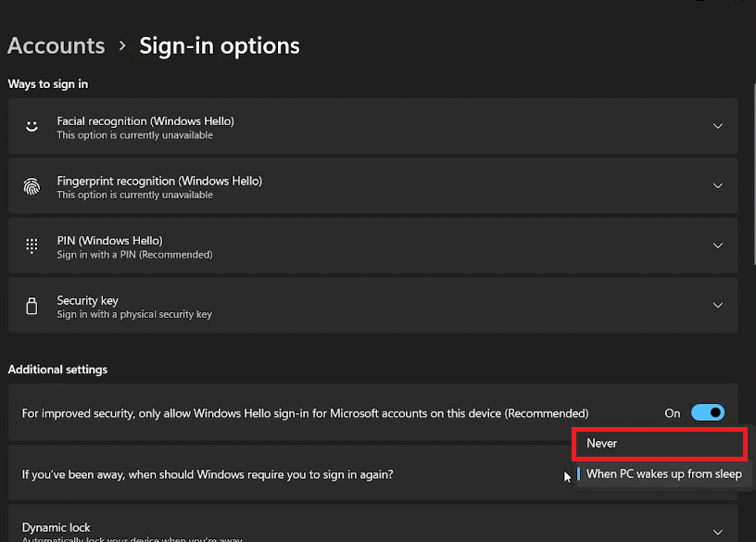Click the sign in again question text
This screenshot has height=542, width=756.
tap(208, 475)
